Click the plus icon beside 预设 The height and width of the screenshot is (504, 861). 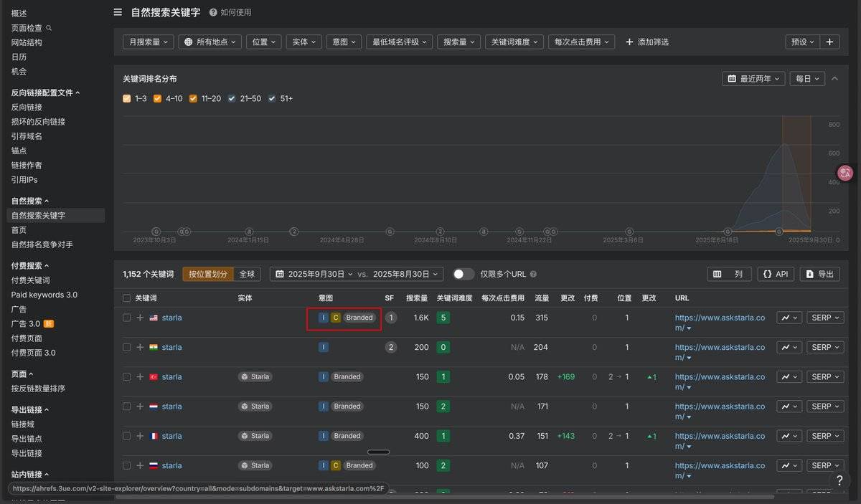[829, 42]
